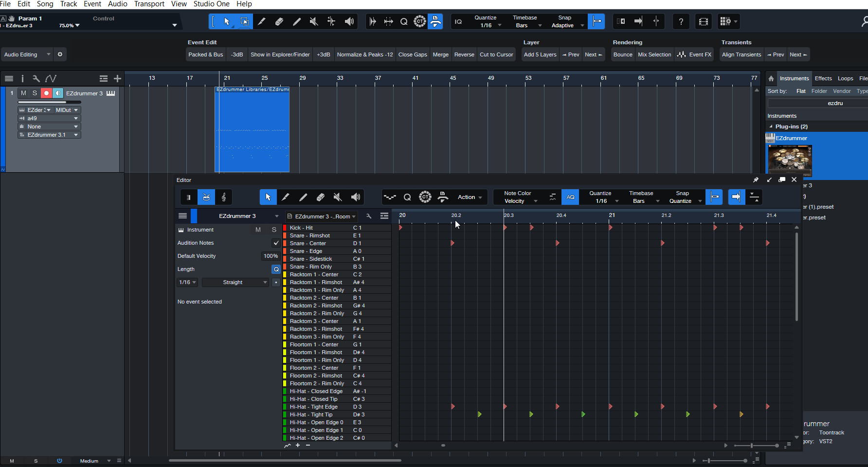Click the Reverse button
The height and width of the screenshot is (467, 868).
pos(464,54)
